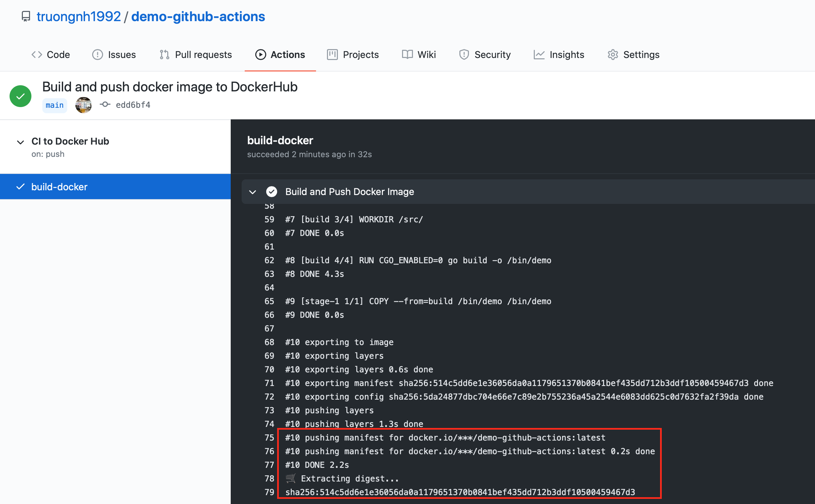Click the Settings gear icon

pos(613,55)
